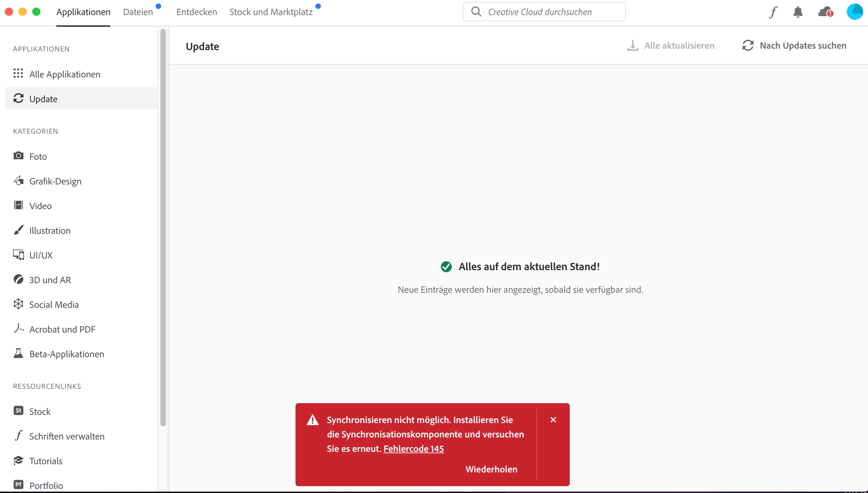Open the Grafik-Design category
This screenshot has width=868, height=493.
tap(55, 181)
